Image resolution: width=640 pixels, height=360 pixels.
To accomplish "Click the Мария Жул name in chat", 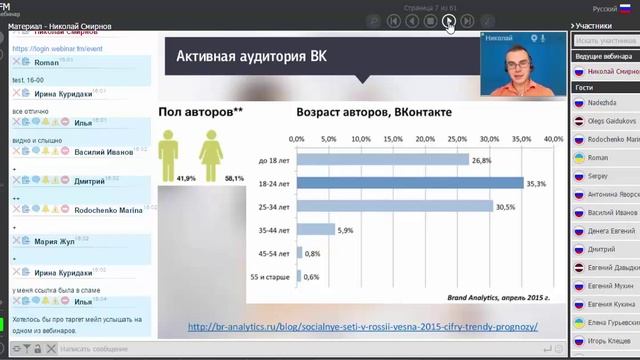I will click(54, 242).
